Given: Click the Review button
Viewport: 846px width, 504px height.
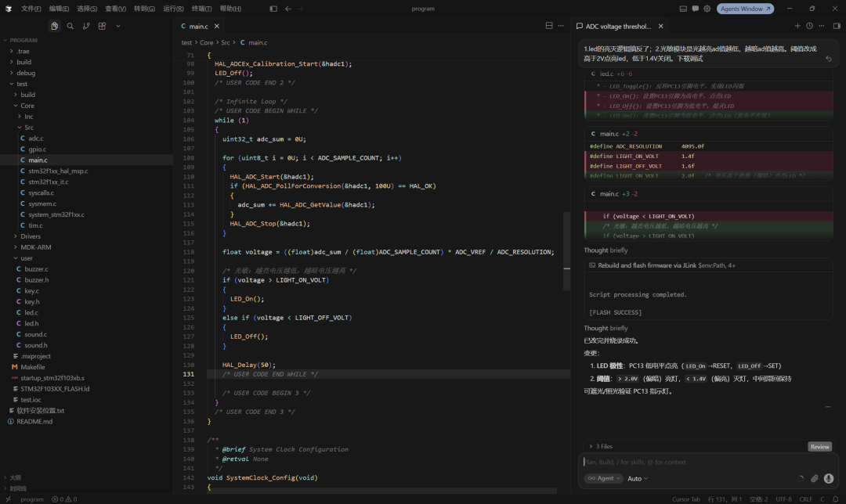Looking at the screenshot, I should click(x=819, y=447).
